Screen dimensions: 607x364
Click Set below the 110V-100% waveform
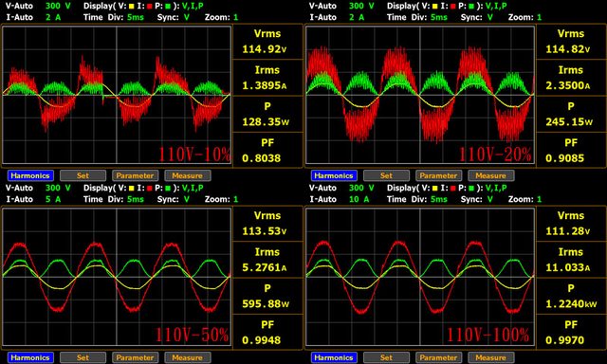(386, 357)
